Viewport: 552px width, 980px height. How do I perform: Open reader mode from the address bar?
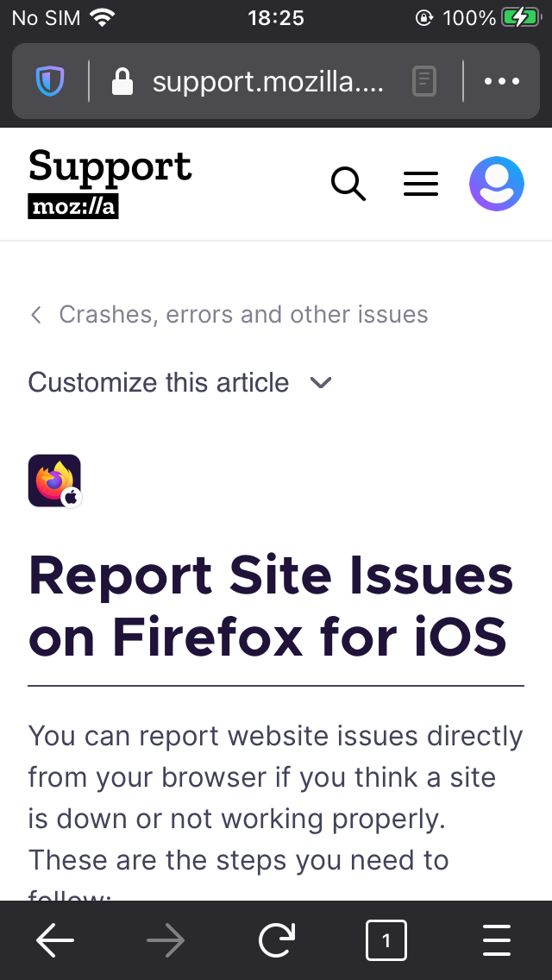423,81
